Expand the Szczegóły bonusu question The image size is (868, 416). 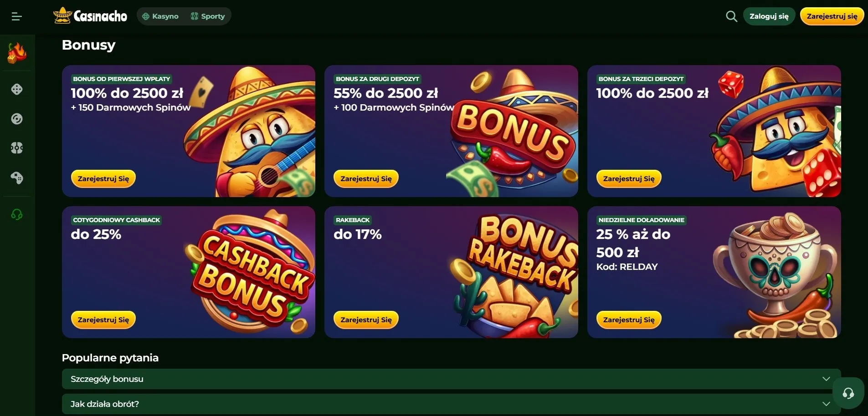[451, 379]
